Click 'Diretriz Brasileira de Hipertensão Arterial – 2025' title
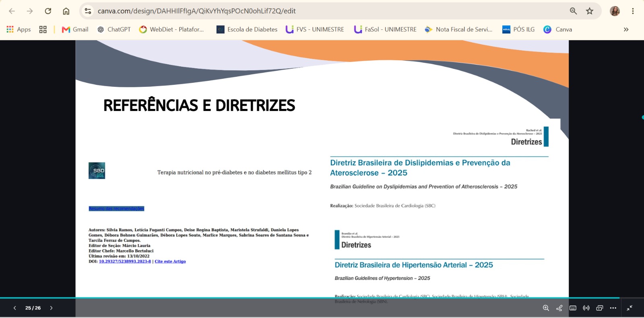The image size is (644, 318). (x=414, y=265)
